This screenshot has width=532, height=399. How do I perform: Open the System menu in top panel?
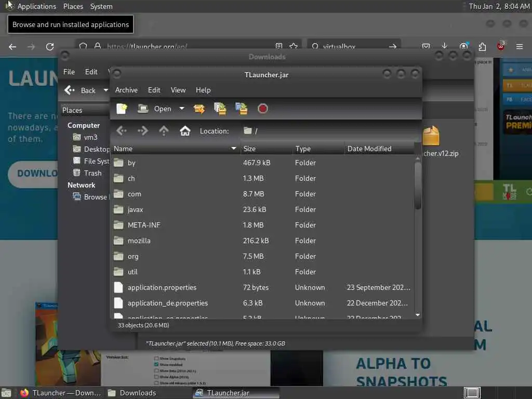(x=101, y=6)
